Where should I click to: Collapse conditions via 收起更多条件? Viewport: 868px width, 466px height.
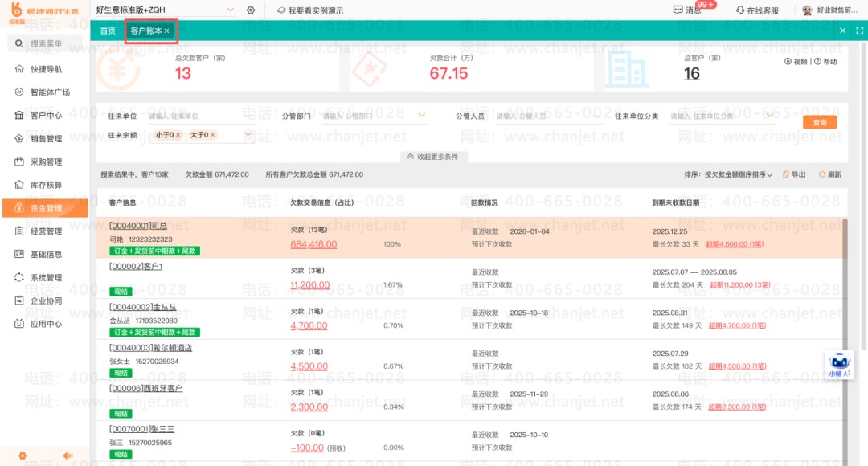pos(433,157)
